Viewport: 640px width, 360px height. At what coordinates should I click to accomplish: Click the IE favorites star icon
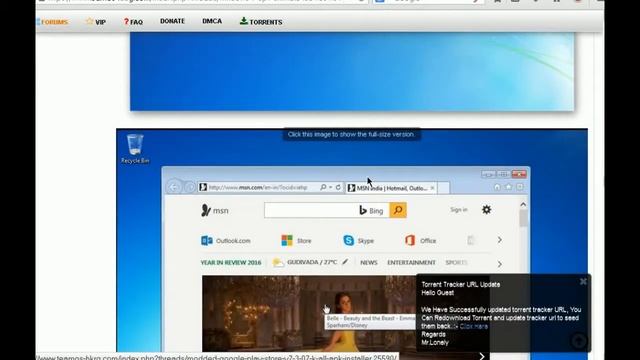click(508, 187)
